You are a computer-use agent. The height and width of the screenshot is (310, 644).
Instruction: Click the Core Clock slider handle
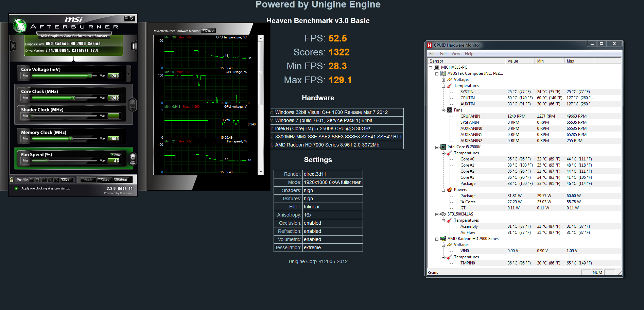coord(73,98)
